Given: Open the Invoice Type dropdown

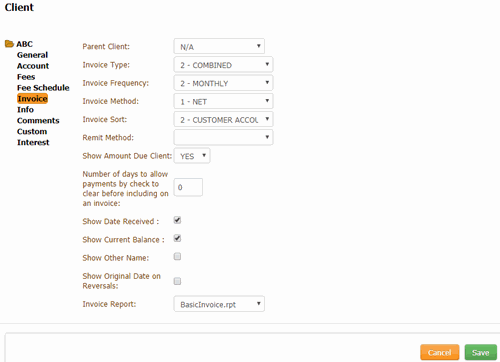Looking at the screenshot, I should click(223, 65).
